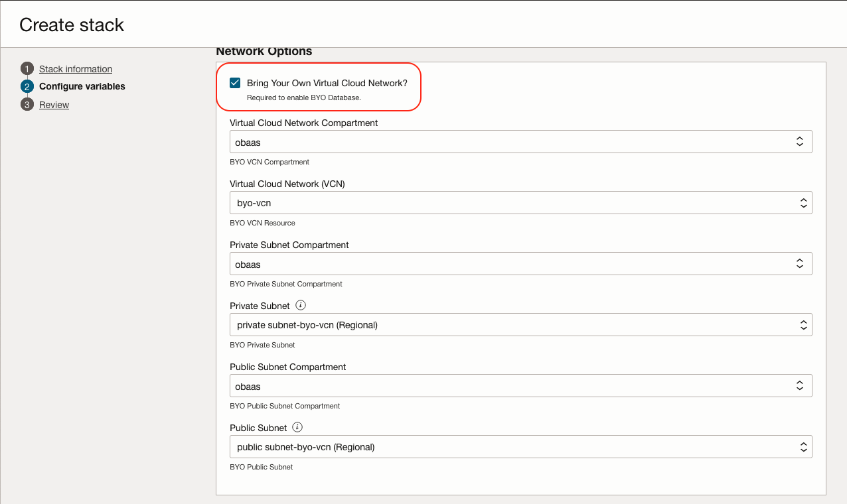Click the chevron arrows on byo-vcn field
This screenshot has width=847, height=504.
pos(803,203)
